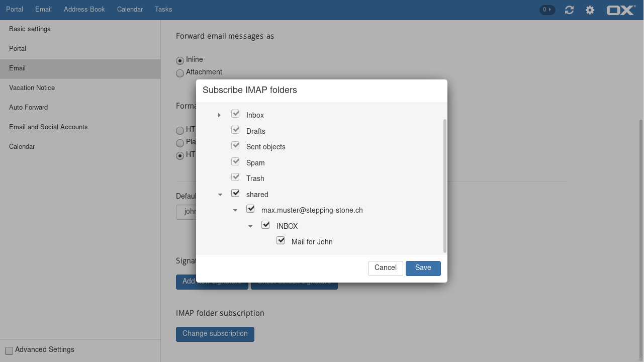
Task: Click the notification counter badge
Action: (547, 10)
